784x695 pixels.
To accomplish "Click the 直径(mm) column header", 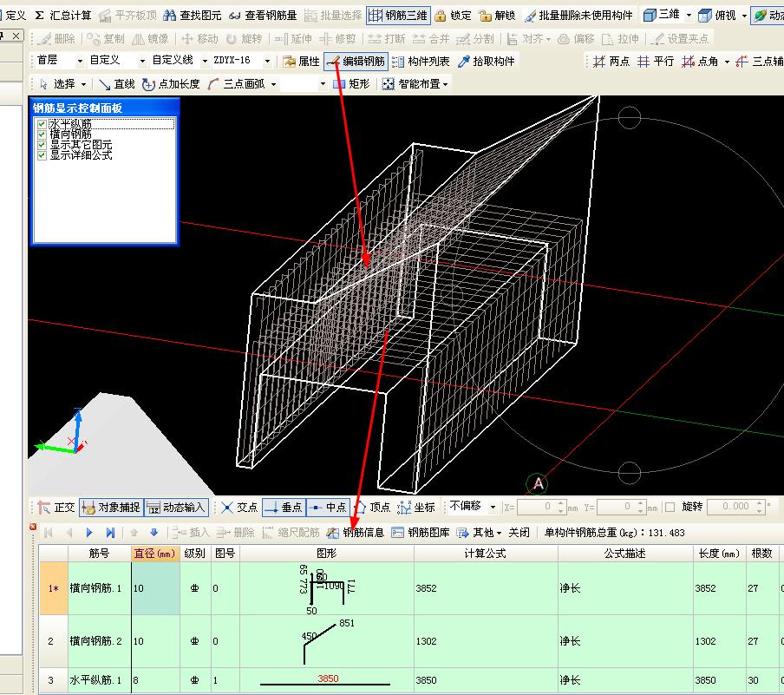I will point(155,554).
